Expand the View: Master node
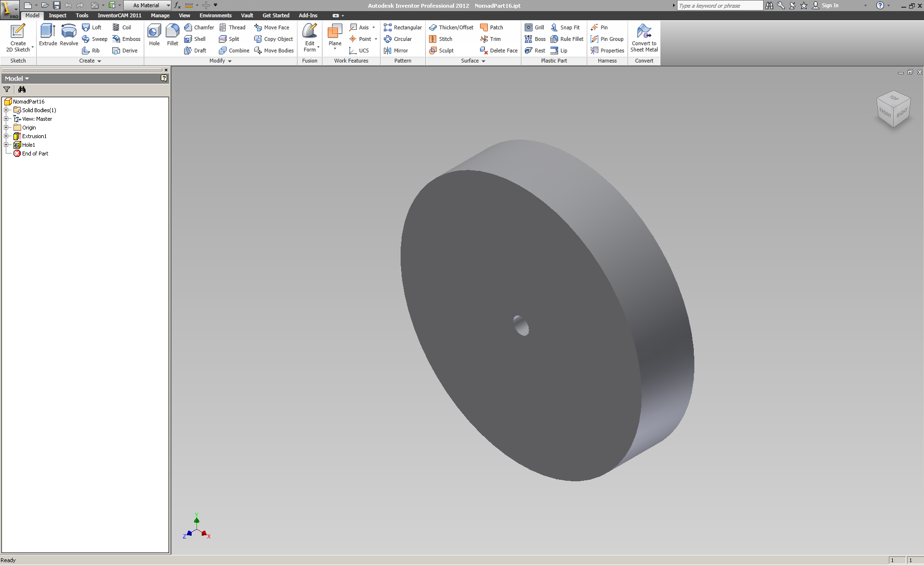 (6, 119)
